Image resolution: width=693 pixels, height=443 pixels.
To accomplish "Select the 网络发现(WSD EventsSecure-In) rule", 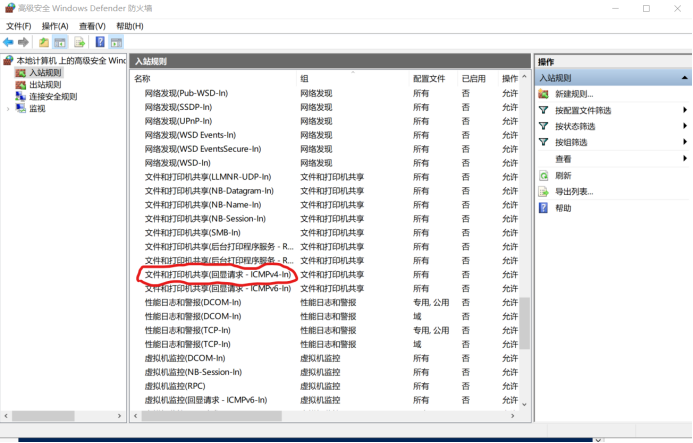I will click(203, 149).
